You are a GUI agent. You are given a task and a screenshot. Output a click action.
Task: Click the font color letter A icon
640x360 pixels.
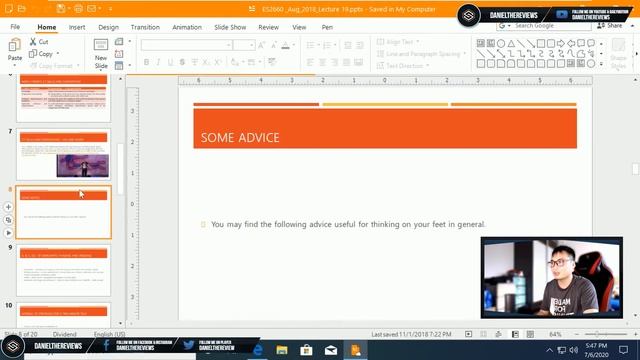(285, 45)
